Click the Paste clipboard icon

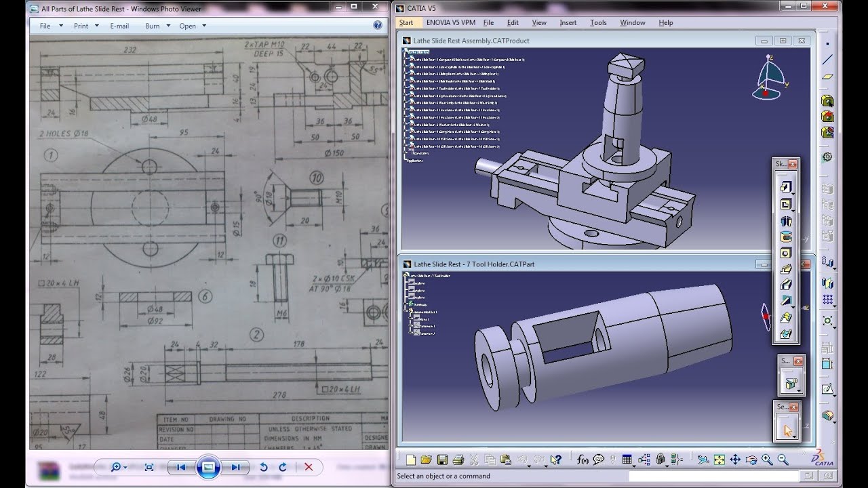pyautogui.click(x=506, y=460)
